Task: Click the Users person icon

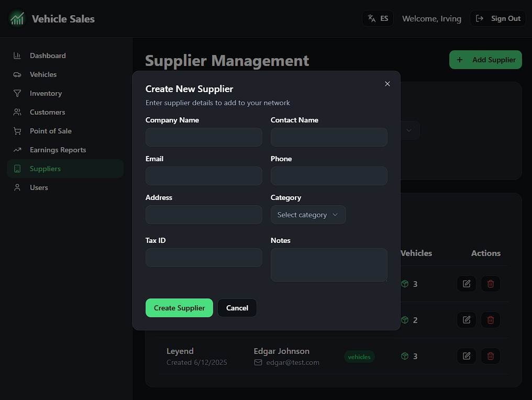Action: [17, 187]
